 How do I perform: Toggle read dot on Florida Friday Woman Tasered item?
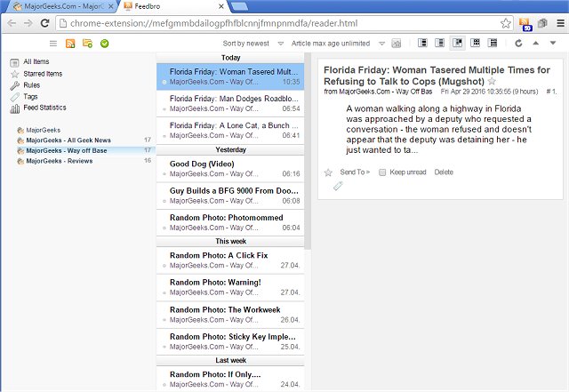(164, 83)
